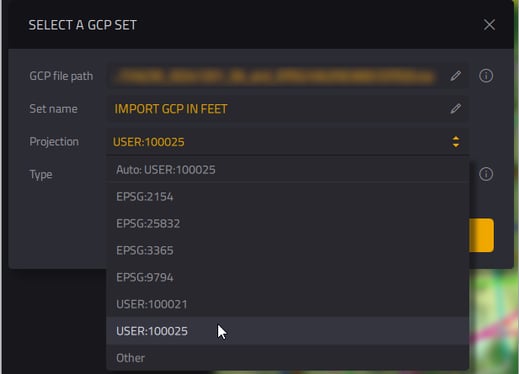519x374 pixels.
Task: Click the edit pencil next to Set name
Action: click(455, 108)
